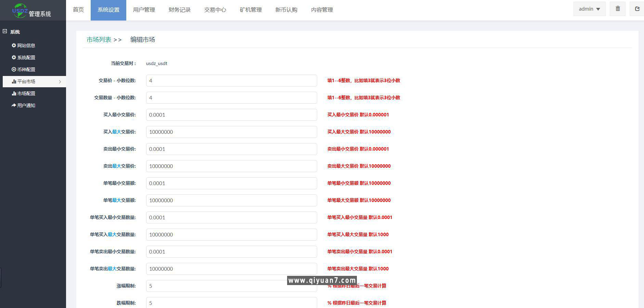Viewport: 644px width, 308px height.
Task: Click circle icon beside 币种配置
Action: click(x=14, y=69)
